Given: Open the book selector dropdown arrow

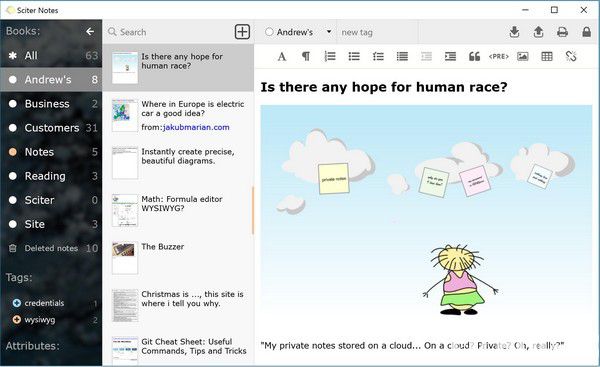Looking at the screenshot, I should point(329,32).
